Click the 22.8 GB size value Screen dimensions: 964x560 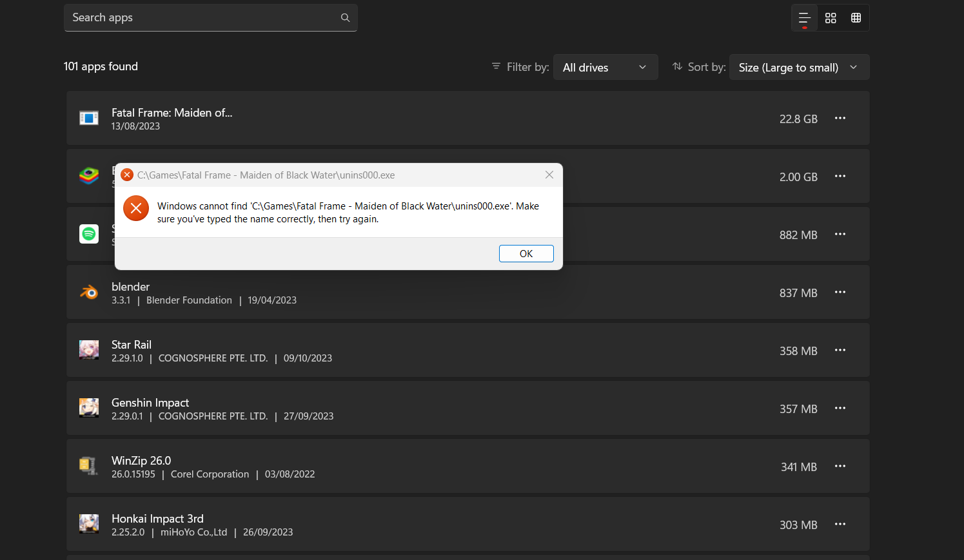click(x=798, y=119)
